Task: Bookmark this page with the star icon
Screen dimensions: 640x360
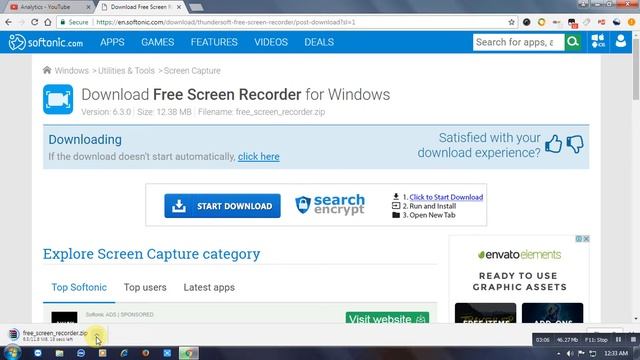Action: (x=511, y=22)
